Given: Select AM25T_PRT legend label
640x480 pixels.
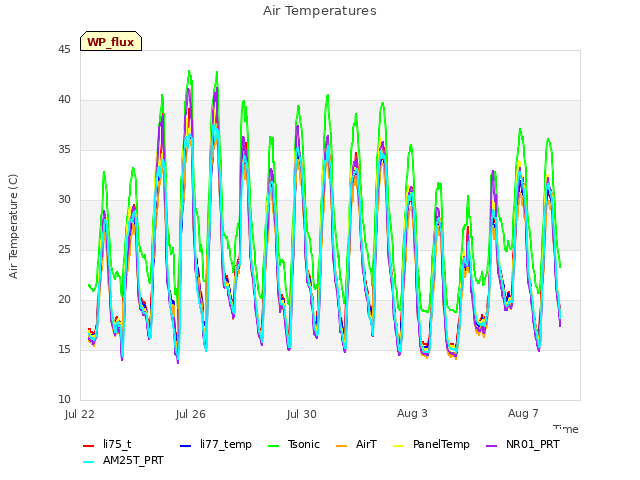Looking at the screenshot, I should 133,460.
